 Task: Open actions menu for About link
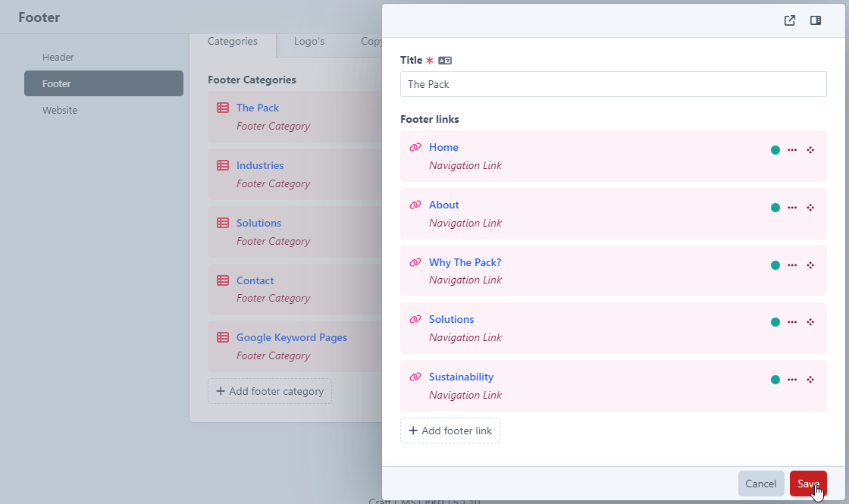(x=792, y=208)
